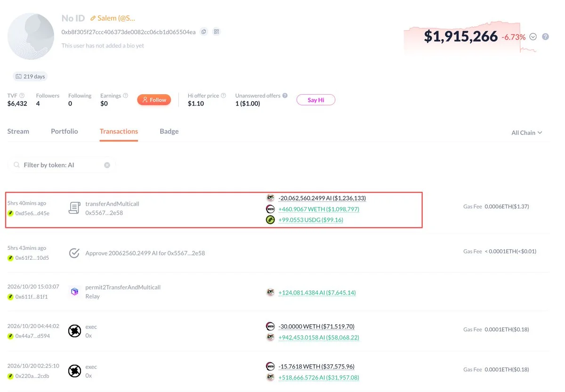Click WETH token icon beside +460.9067
This screenshot has width=565, height=392.
click(x=270, y=209)
